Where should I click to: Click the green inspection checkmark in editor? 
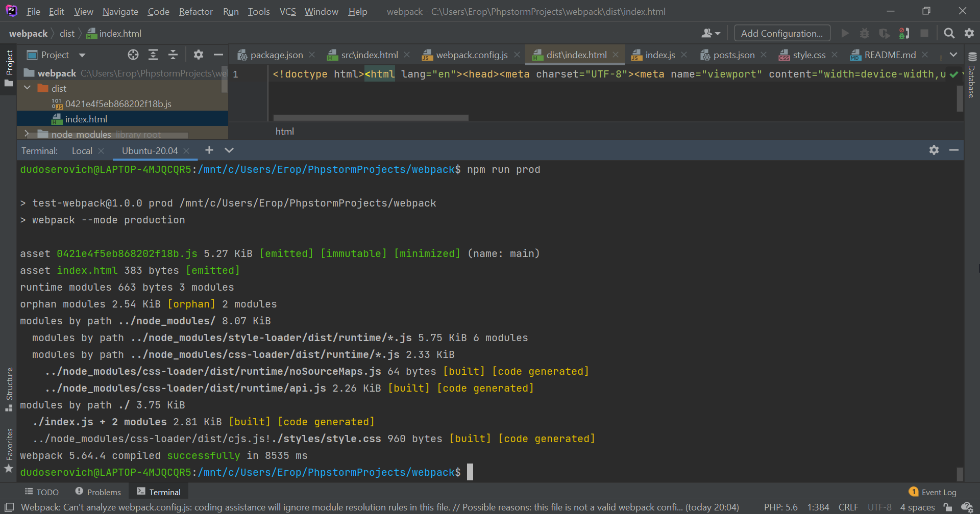(x=954, y=74)
